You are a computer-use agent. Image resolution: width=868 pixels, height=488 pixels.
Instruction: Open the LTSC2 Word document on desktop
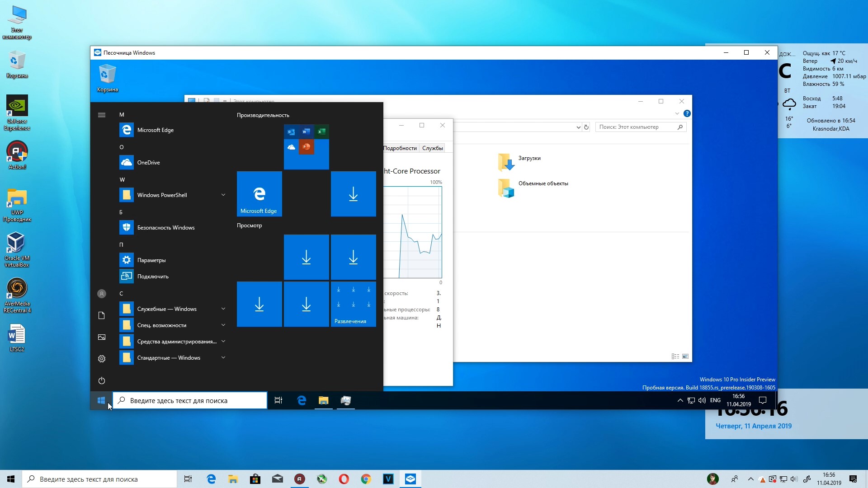(17, 338)
